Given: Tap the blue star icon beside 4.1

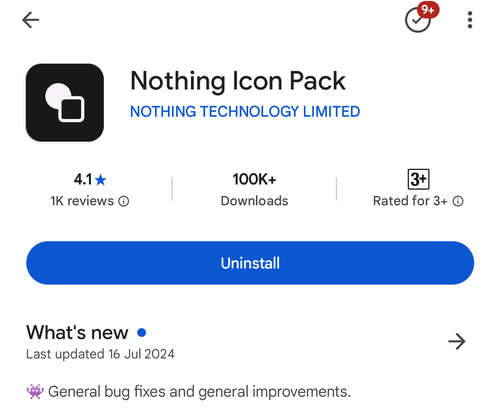Looking at the screenshot, I should (100, 180).
